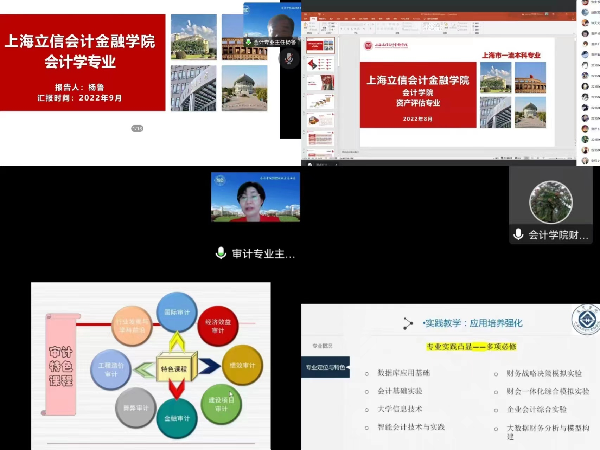Click the microphone icon beside 会计学院财

[x=518, y=235]
